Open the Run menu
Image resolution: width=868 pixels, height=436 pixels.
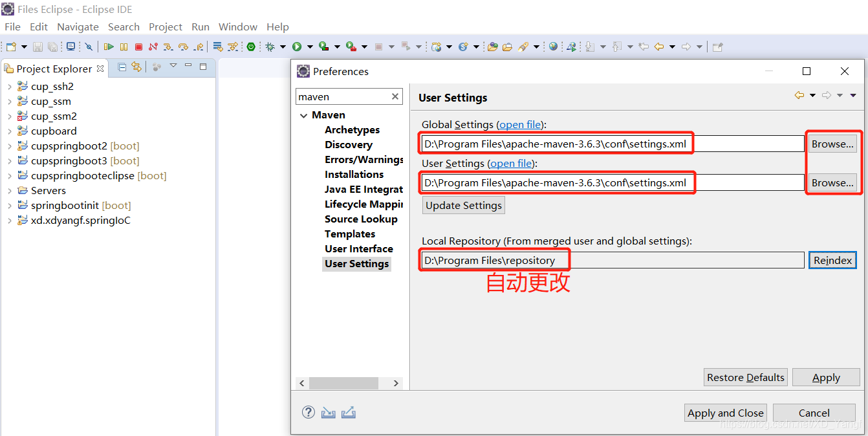point(201,27)
